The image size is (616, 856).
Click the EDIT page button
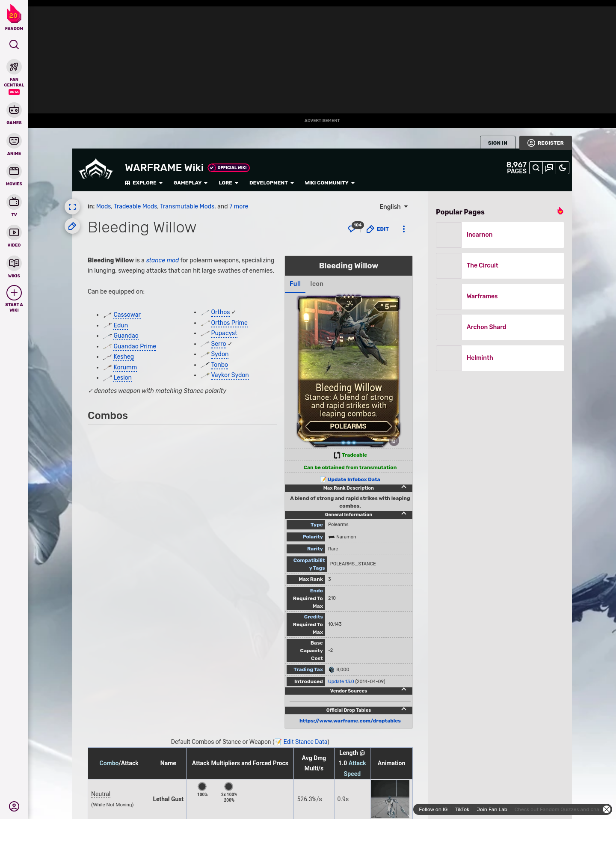pyautogui.click(x=378, y=229)
